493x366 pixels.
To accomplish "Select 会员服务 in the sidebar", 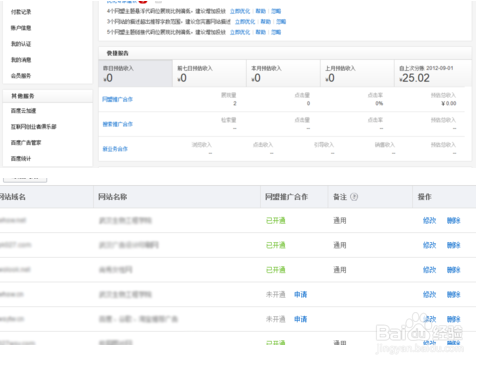I will click(21, 76).
